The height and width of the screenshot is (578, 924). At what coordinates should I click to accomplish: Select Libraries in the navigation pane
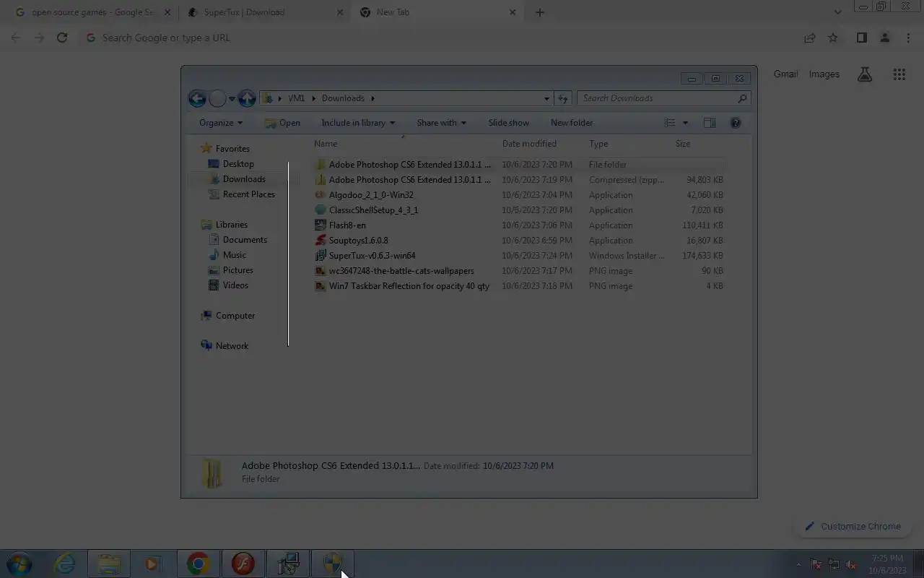coord(231,225)
